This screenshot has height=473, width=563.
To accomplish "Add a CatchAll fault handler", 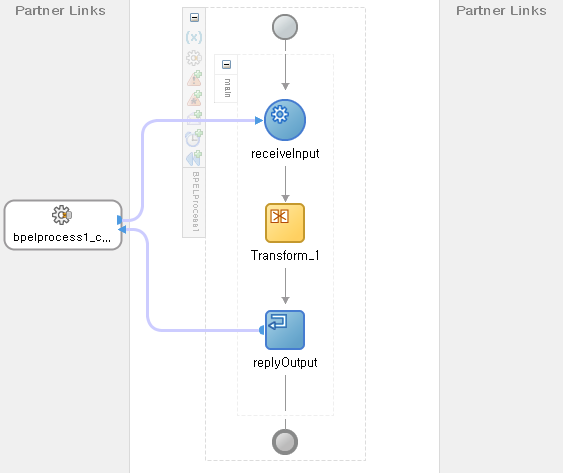I will [x=194, y=98].
